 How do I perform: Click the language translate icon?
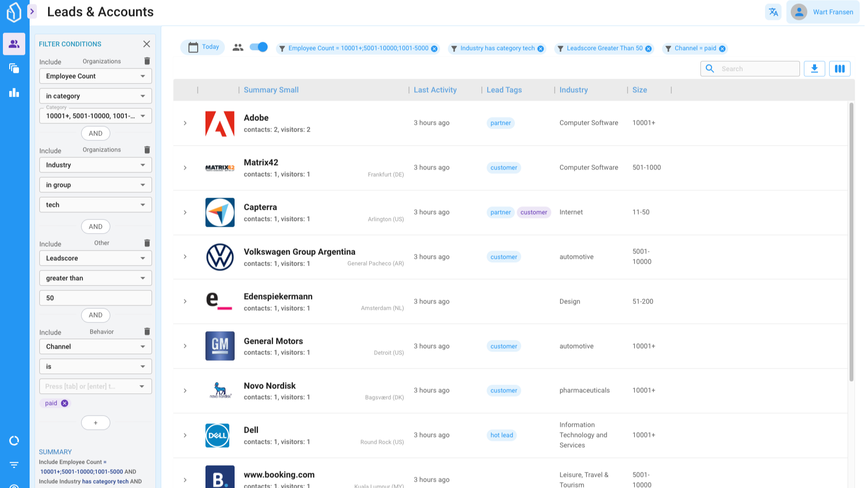click(773, 12)
